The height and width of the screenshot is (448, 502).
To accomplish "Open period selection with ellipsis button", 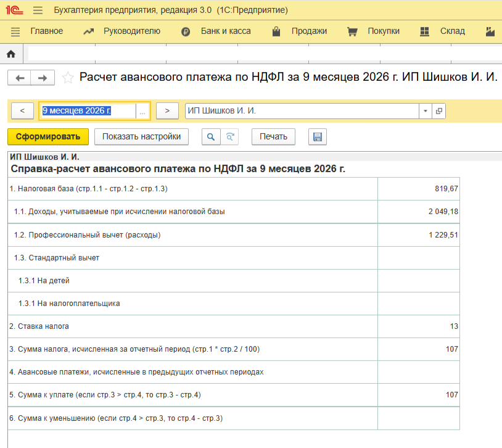I will [x=142, y=111].
